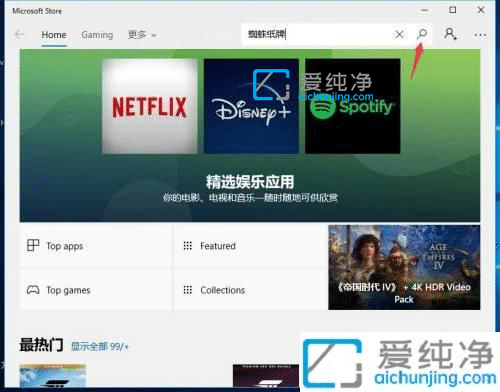This screenshot has height=392, width=500.
Task: Clear the search box with X
Action: tap(399, 34)
